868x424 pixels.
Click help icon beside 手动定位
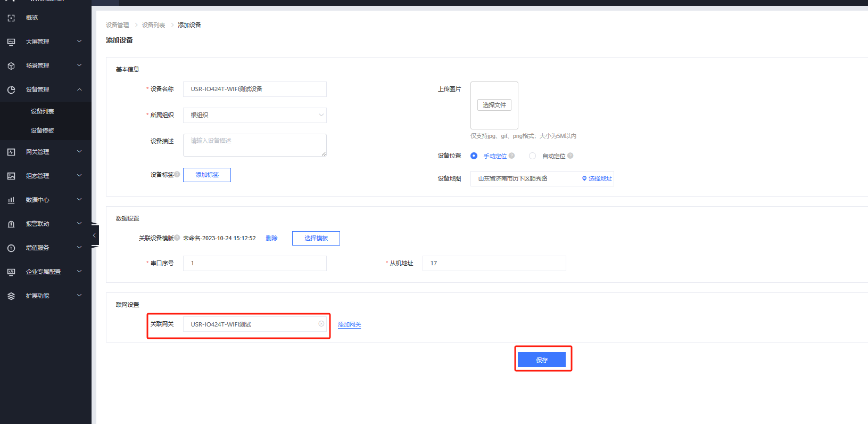511,156
